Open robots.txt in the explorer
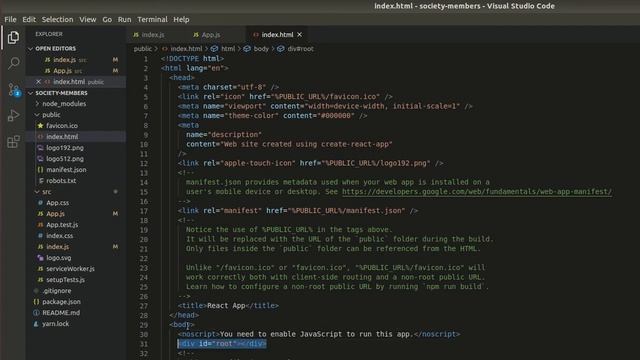Image resolution: width=640 pixels, height=360 pixels. [61, 181]
